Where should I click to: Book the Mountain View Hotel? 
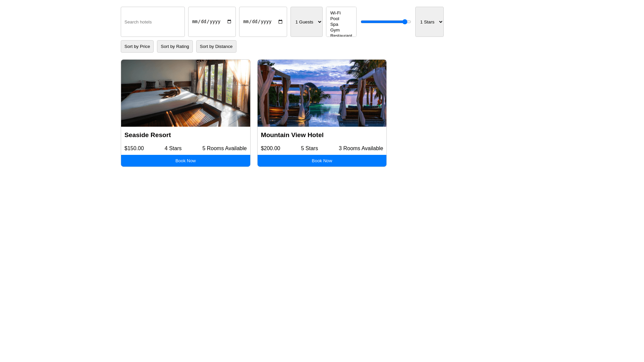[322, 161]
